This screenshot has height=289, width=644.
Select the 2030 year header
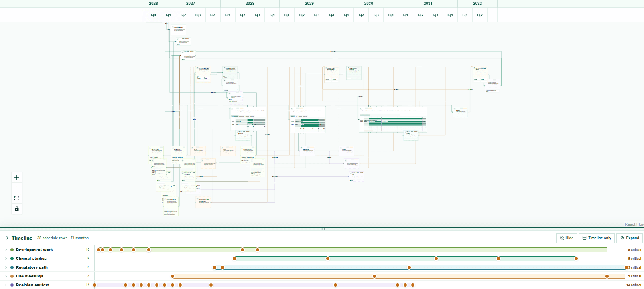pyautogui.click(x=369, y=4)
